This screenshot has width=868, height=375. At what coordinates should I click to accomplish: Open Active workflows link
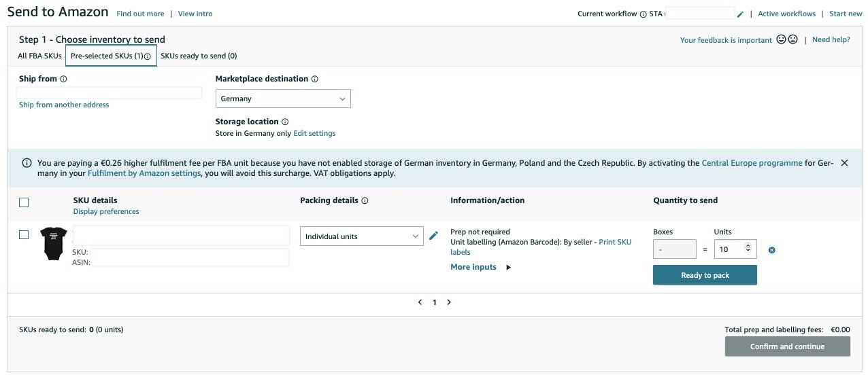pos(786,14)
